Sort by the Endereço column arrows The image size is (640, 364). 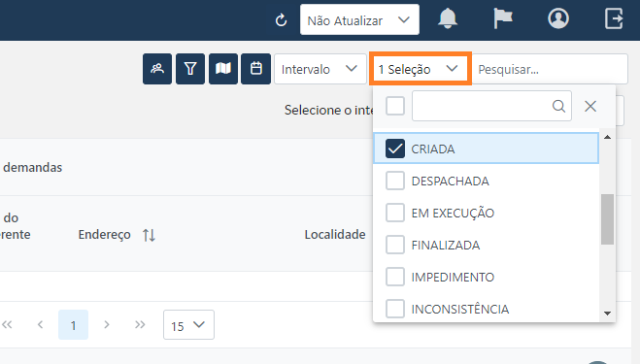[x=149, y=235]
